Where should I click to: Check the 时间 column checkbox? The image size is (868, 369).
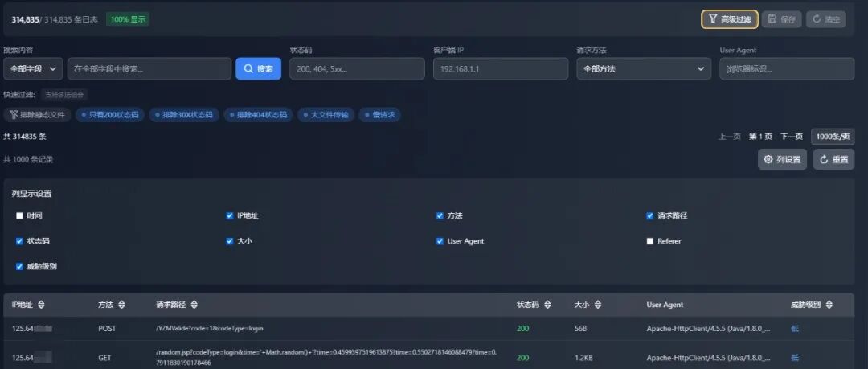19,216
